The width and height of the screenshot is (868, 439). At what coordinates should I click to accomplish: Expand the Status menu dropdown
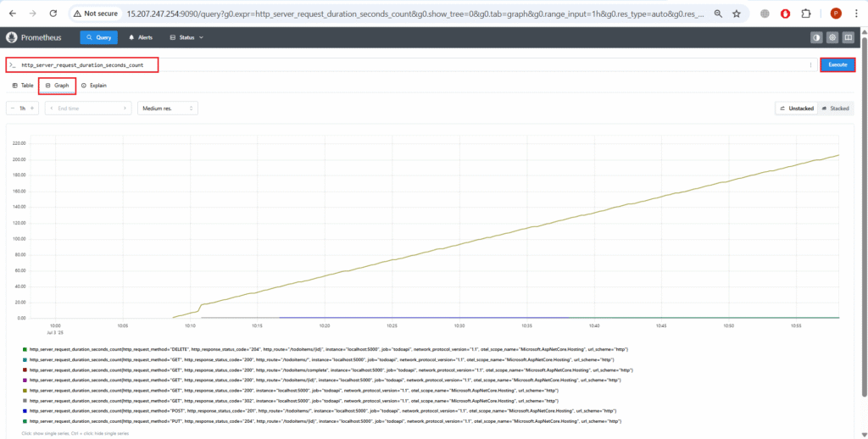[x=186, y=37]
